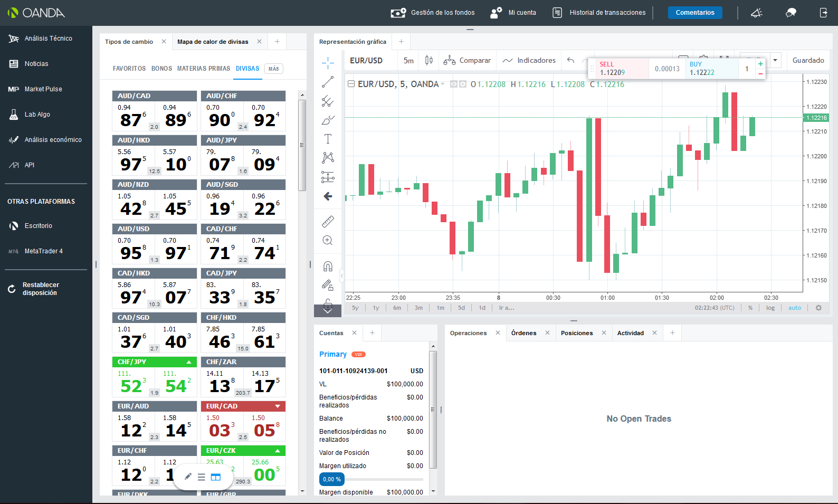Click the announcements megaphone icon in header
The height and width of the screenshot is (504, 838).
(x=757, y=13)
